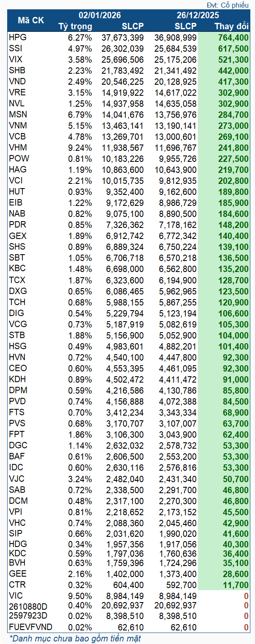Click the 'Danh mục chưa bao gồm tiền mặt' footnote
Screen dimensions: 255x644
[75, 638]
